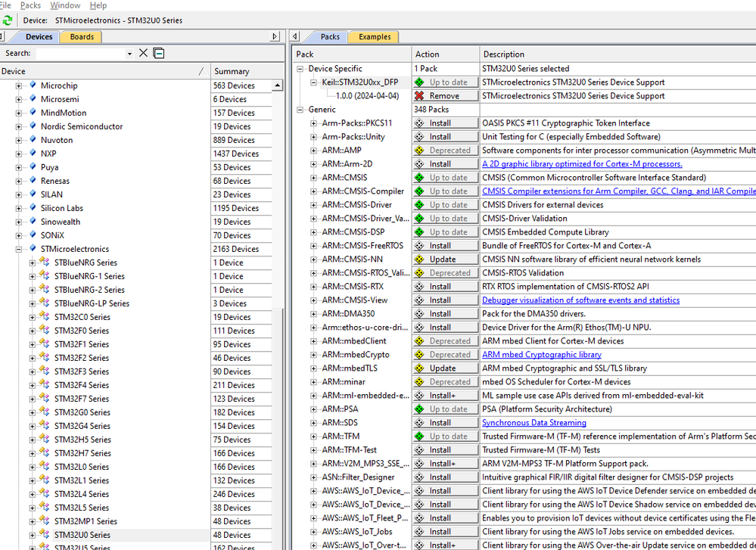Open the device search dropdown arrow
This screenshot has height=550, width=756.
pyautogui.click(x=129, y=54)
